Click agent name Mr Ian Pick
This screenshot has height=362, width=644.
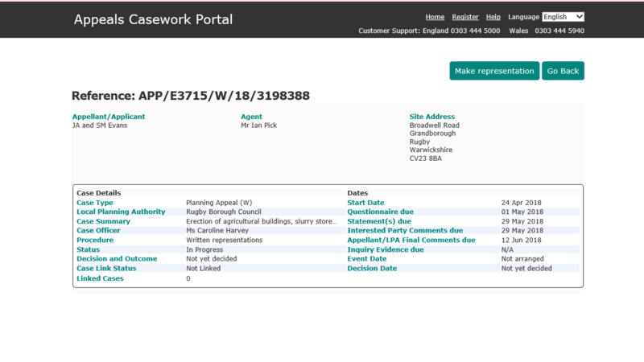tap(259, 125)
